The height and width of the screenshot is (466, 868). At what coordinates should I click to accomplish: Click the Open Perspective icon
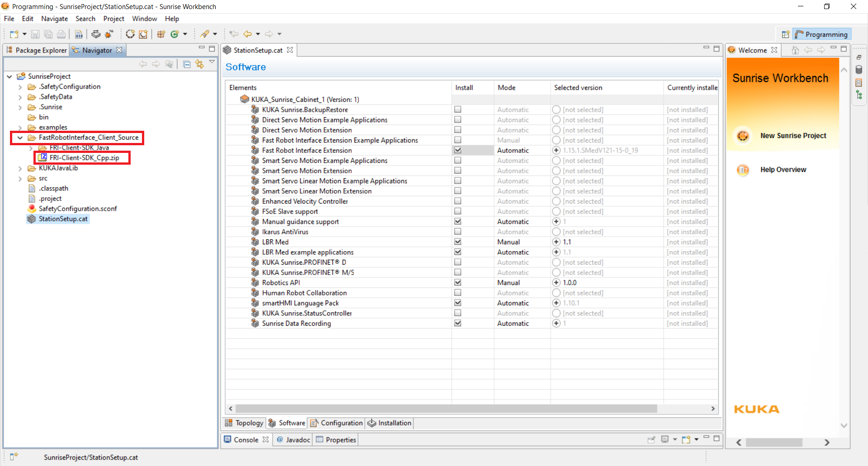coord(786,34)
